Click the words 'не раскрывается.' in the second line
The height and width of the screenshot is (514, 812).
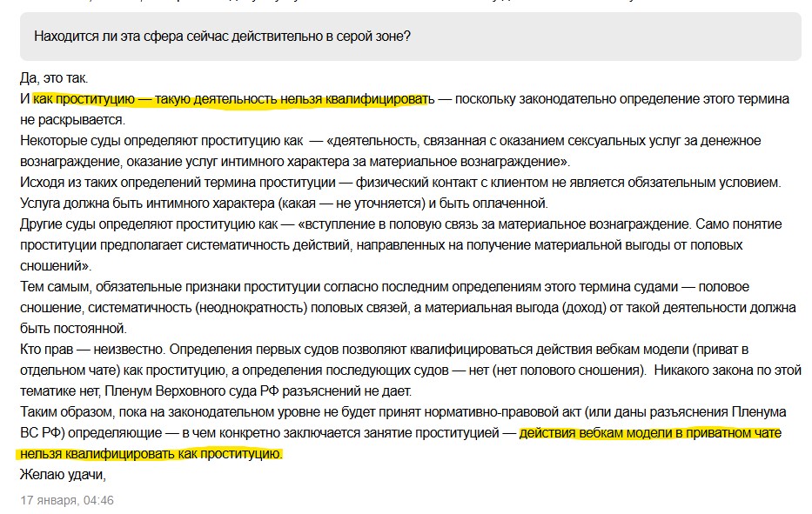point(72,119)
